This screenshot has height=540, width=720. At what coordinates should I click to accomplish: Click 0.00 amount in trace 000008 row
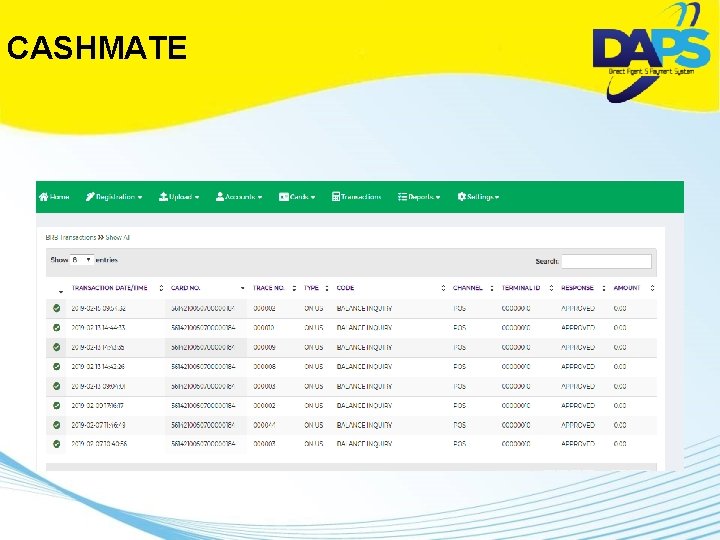620,367
